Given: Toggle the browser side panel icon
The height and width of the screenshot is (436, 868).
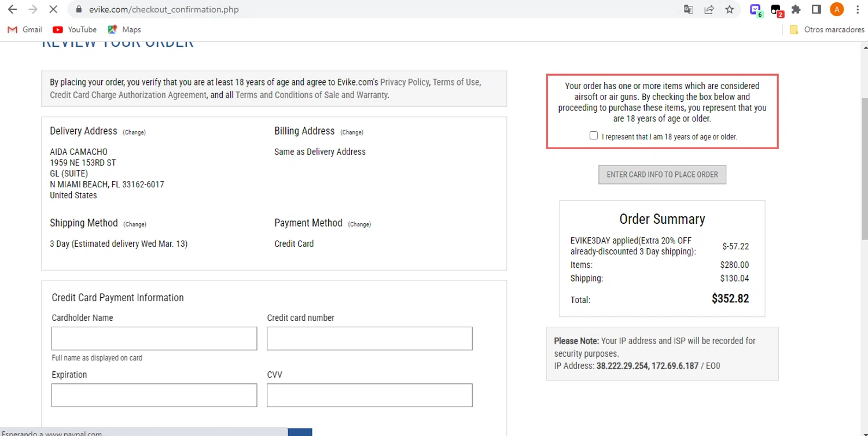Looking at the screenshot, I should coord(816,9).
